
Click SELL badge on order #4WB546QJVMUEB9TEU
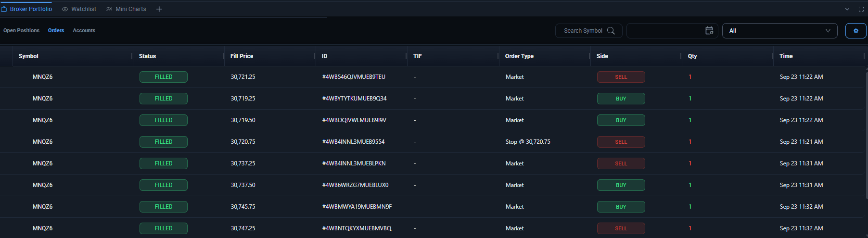coord(621,77)
